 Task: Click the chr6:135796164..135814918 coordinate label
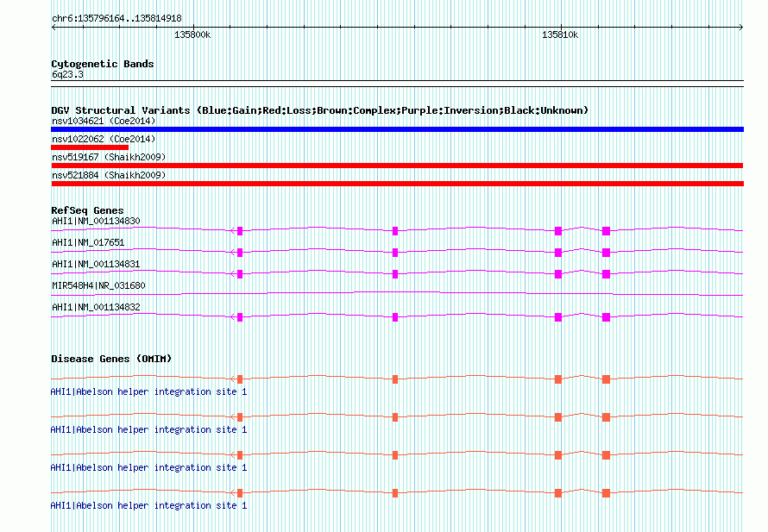tap(116, 19)
